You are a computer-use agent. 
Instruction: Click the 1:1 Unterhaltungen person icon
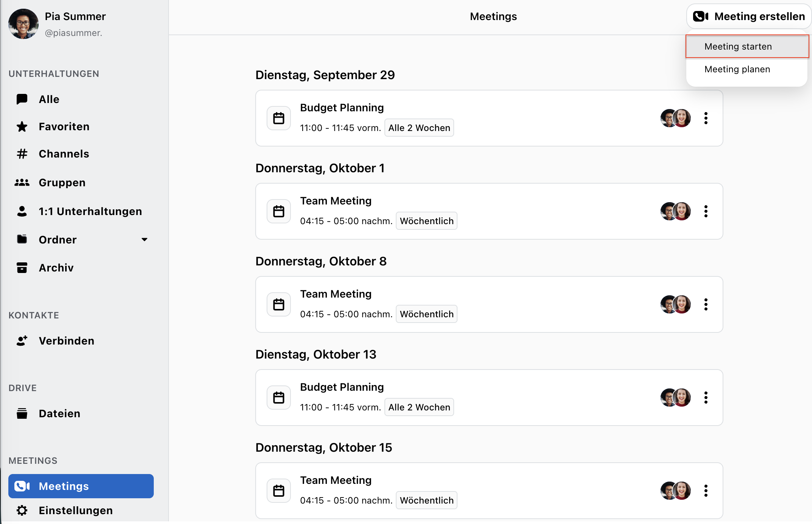(22, 211)
